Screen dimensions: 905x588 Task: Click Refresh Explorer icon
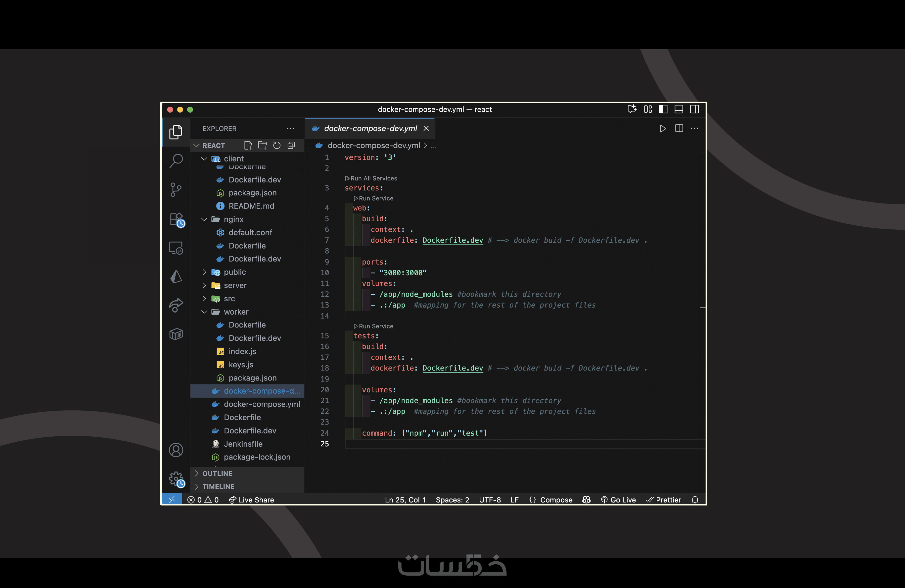click(277, 145)
